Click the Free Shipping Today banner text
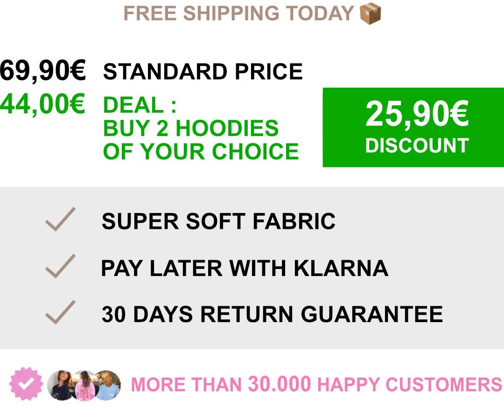The width and height of the screenshot is (504, 420). (238, 14)
